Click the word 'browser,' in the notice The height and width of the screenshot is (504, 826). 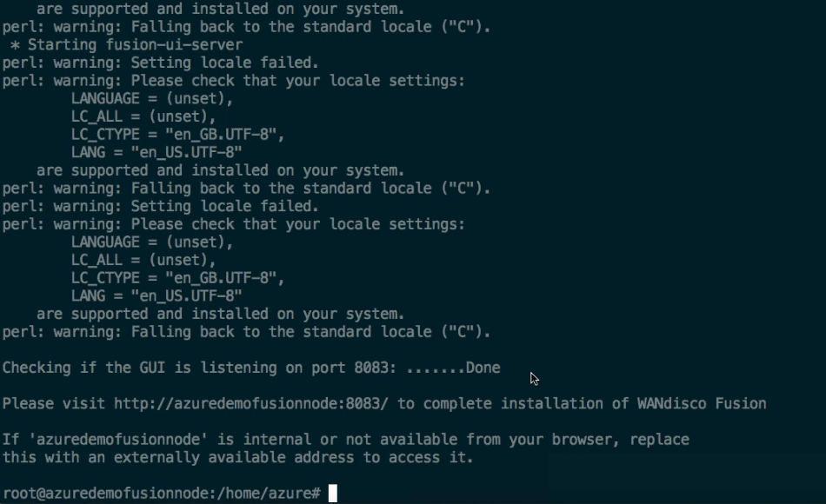pos(586,439)
